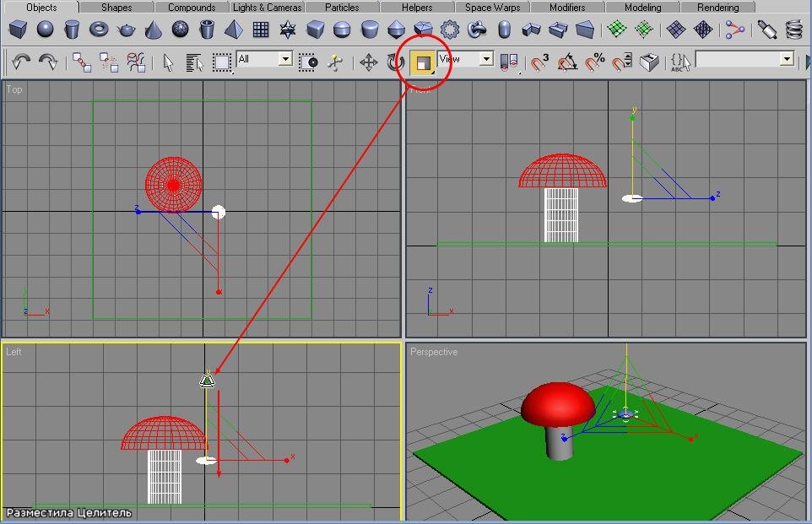Select the C-Ext extrusion icon

(x=558, y=30)
